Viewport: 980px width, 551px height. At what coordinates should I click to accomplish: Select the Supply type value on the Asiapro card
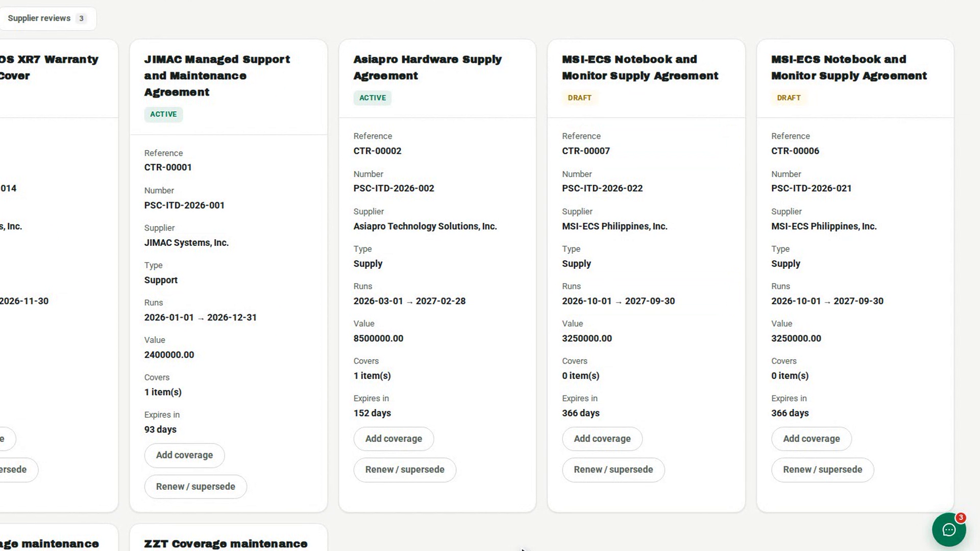coord(368,264)
